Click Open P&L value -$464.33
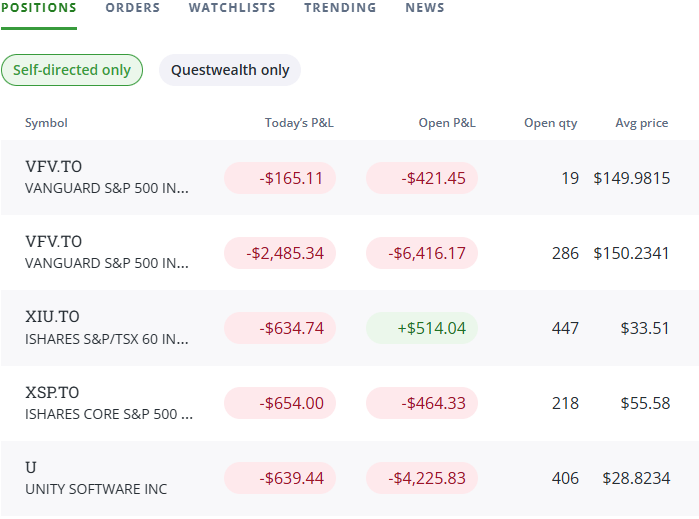The width and height of the screenshot is (699, 519). pos(422,403)
